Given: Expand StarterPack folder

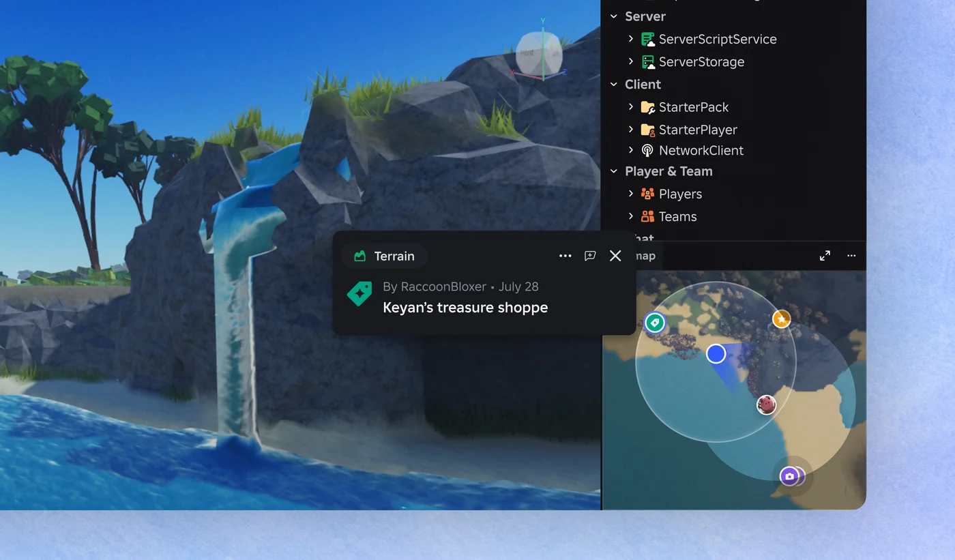Looking at the screenshot, I should pos(631,106).
